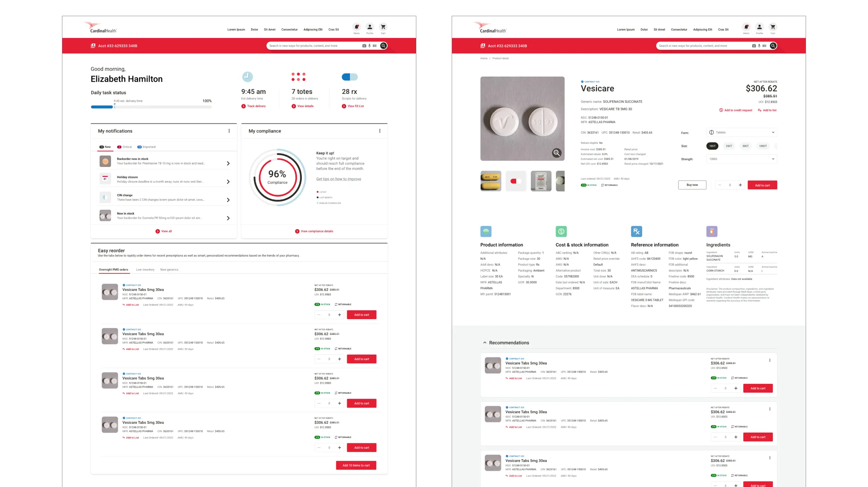Increase quantity on product detail stepper
Screen dimensions: 868x487
click(x=740, y=185)
